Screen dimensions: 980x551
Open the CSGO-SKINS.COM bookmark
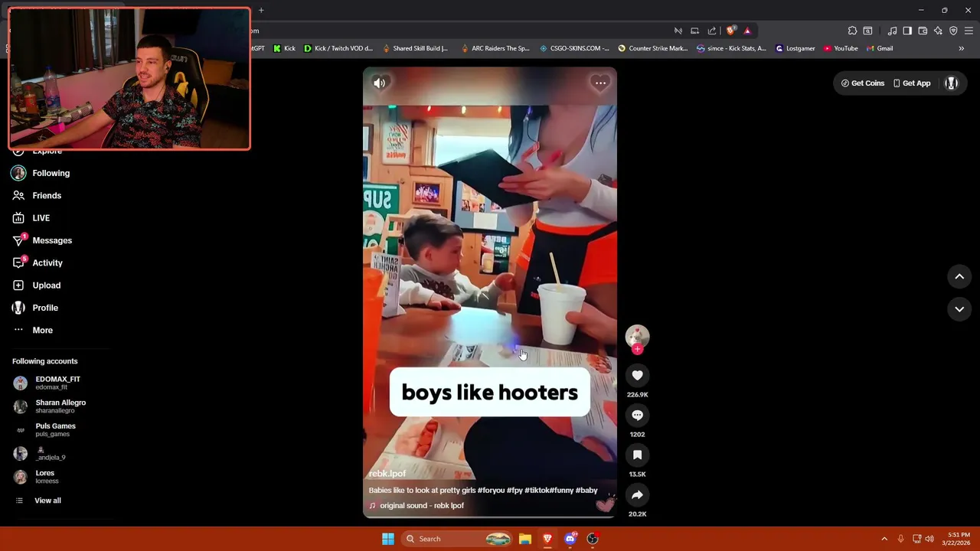coord(574,48)
